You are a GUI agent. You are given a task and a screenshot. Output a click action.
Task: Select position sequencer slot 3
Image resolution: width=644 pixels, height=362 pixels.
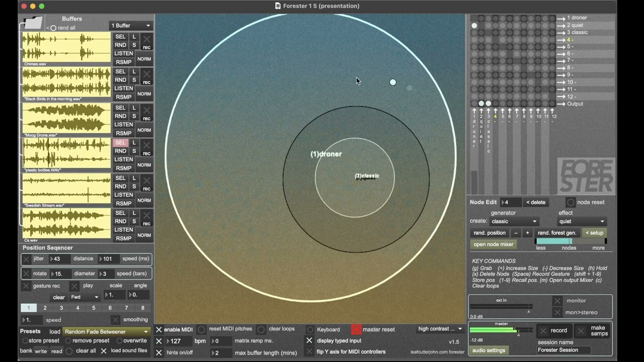click(61, 308)
